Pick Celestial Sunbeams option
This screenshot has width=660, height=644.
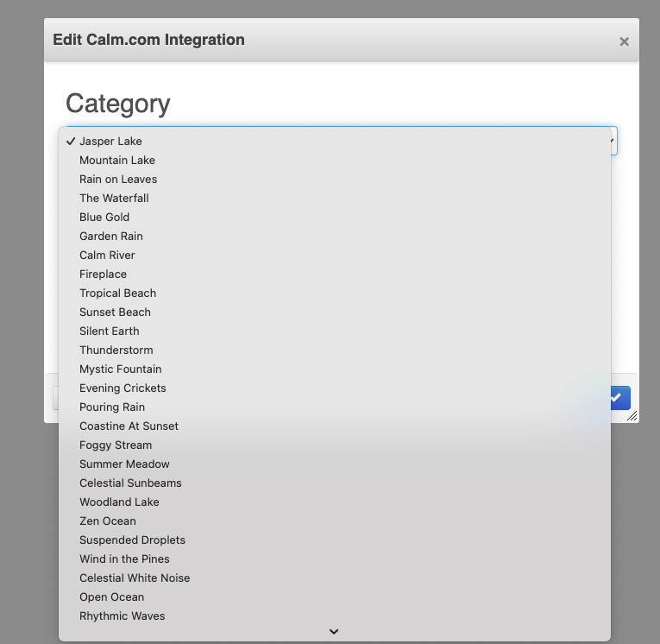pos(335,483)
